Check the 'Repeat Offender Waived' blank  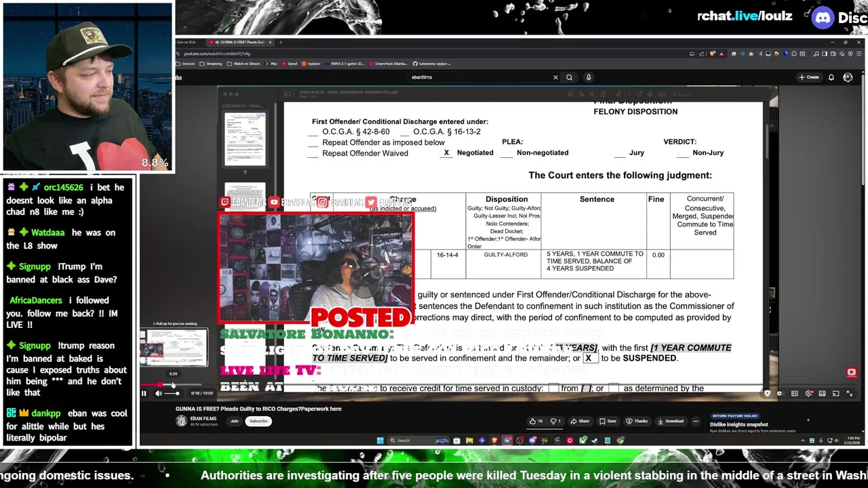coord(313,154)
